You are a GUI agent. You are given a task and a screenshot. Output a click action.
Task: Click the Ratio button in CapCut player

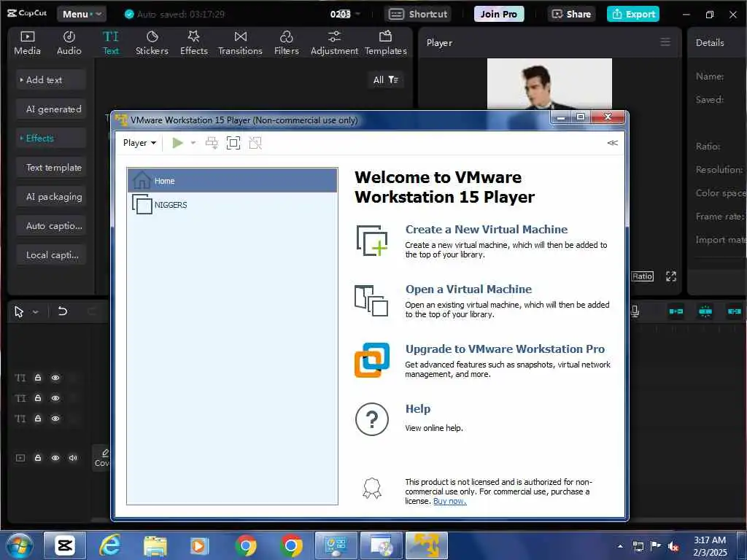642,276
